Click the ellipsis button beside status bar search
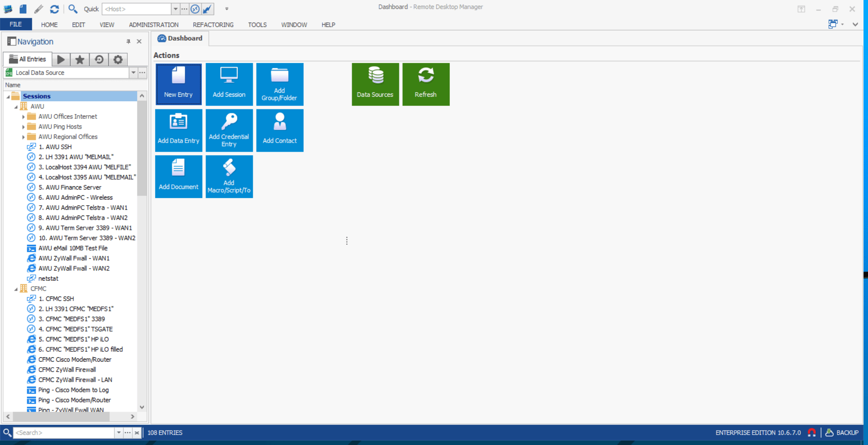This screenshot has width=868, height=445. pos(128,433)
